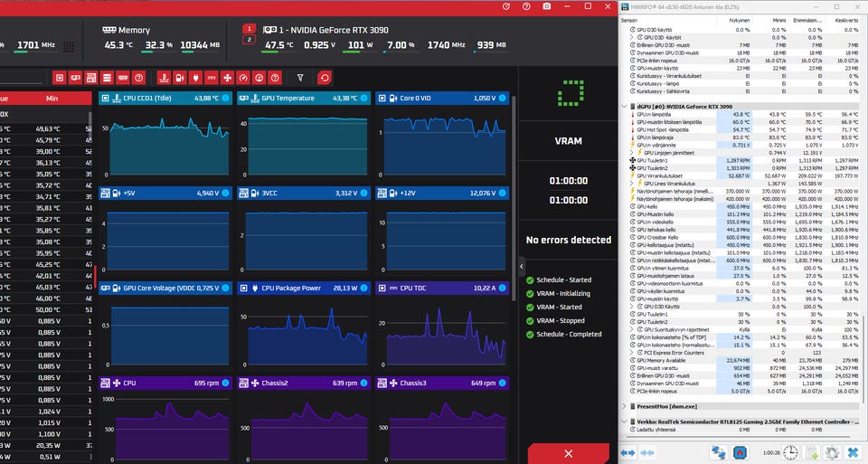Sort by Min column header
Image resolution: width=868 pixels, height=464 pixels.
tap(52, 99)
